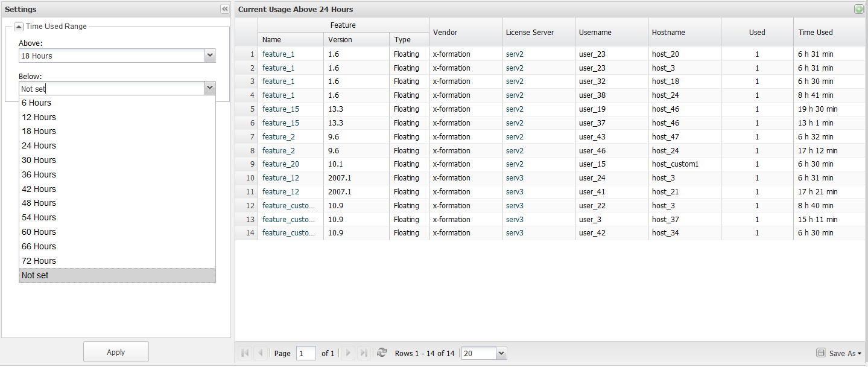The width and height of the screenshot is (868, 367).
Task: Open the Above hours dropdown arrow
Action: [210, 56]
